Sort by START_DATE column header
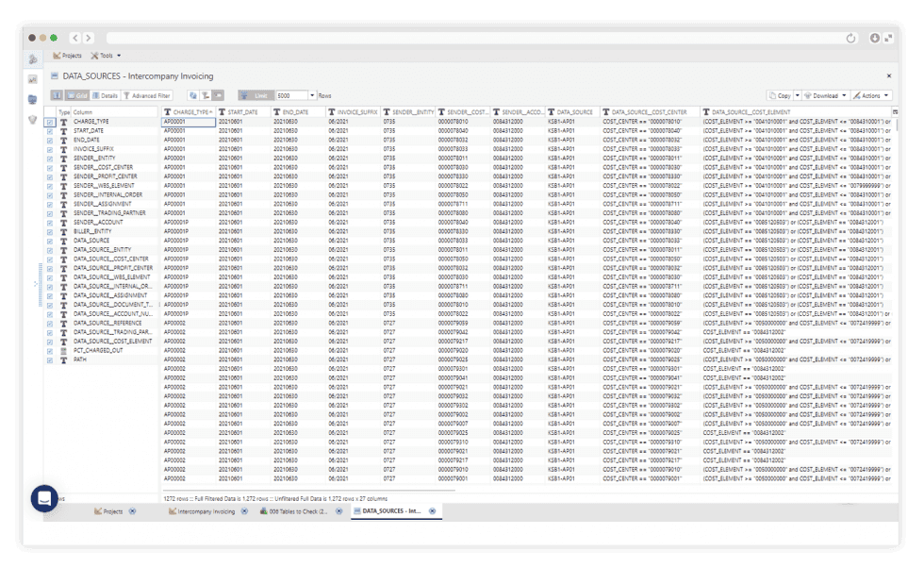The width and height of the screenshot is (924, 568). [x=243, y=111]
